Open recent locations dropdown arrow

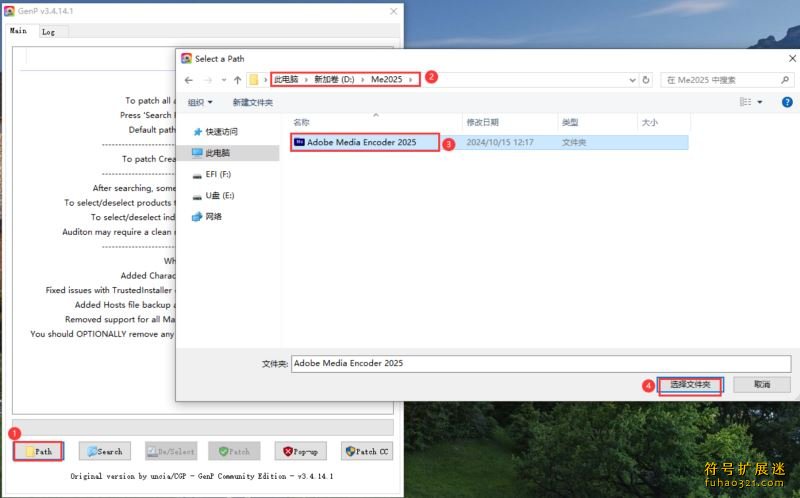pos(223,80)
